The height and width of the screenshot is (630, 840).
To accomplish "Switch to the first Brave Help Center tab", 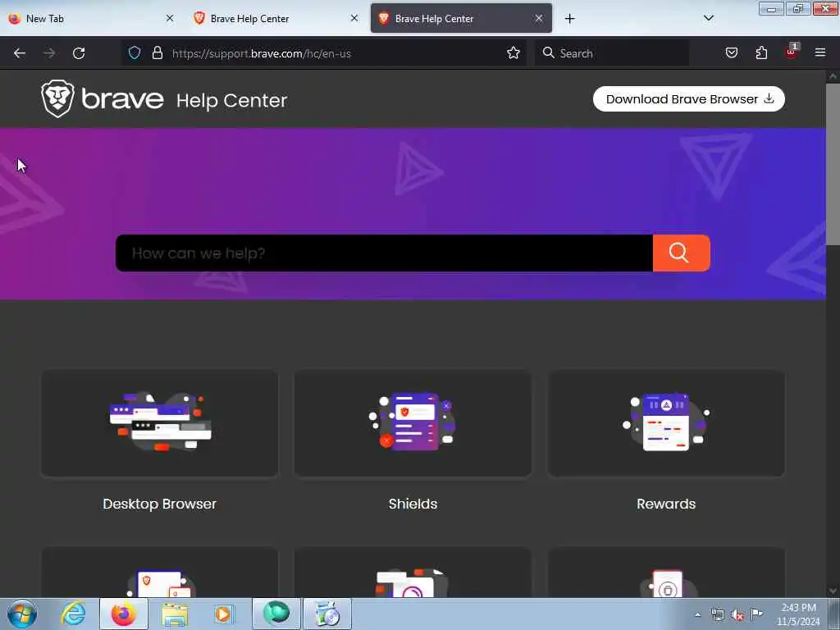I will pyautogui.click(x=275, y=18).
